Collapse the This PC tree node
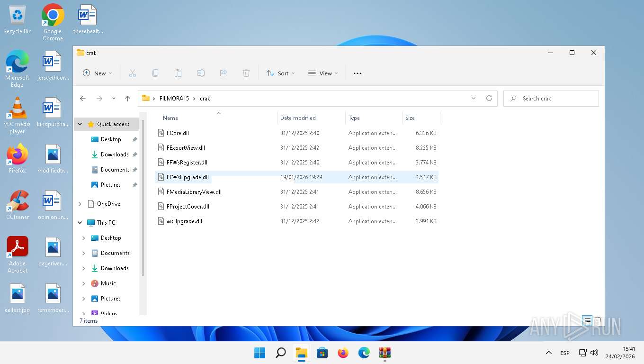 [x=80, y=223]
